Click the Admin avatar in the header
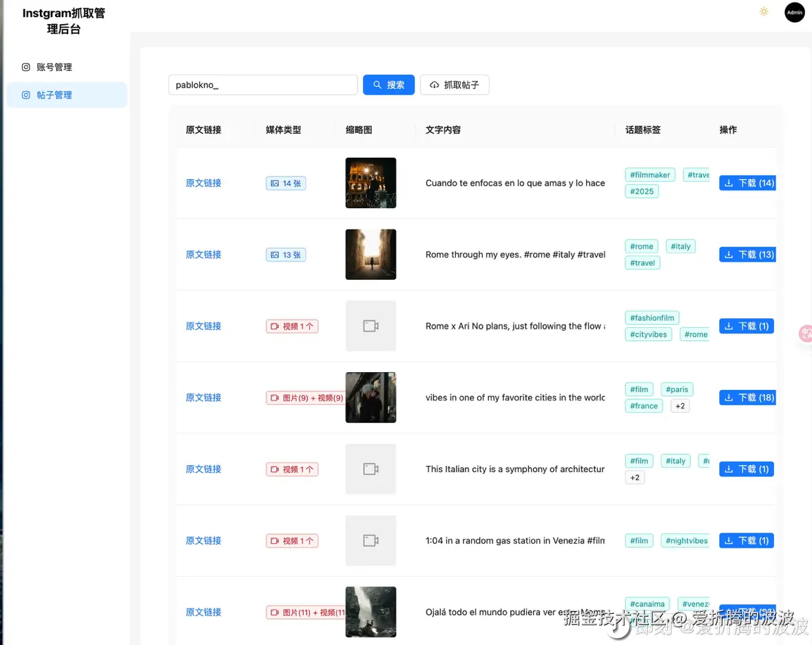Image resolution: width=812 pixels, height=645 pixels. 794,12
